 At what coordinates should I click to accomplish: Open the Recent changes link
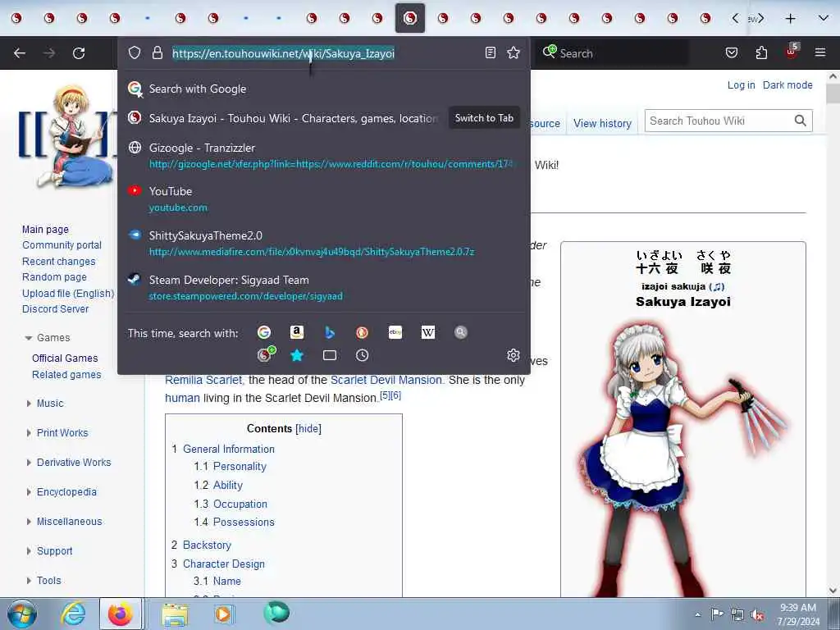click(x=59, y=262)
